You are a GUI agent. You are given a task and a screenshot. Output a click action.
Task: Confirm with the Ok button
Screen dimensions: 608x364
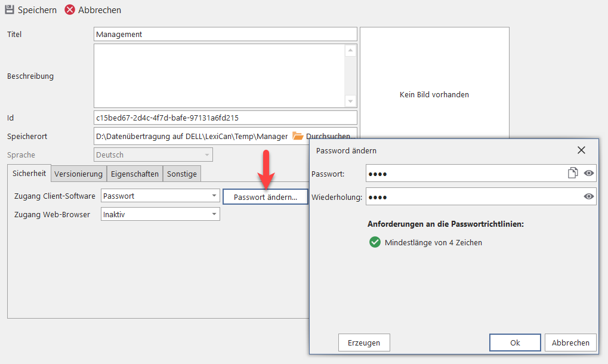coord(515,343)
